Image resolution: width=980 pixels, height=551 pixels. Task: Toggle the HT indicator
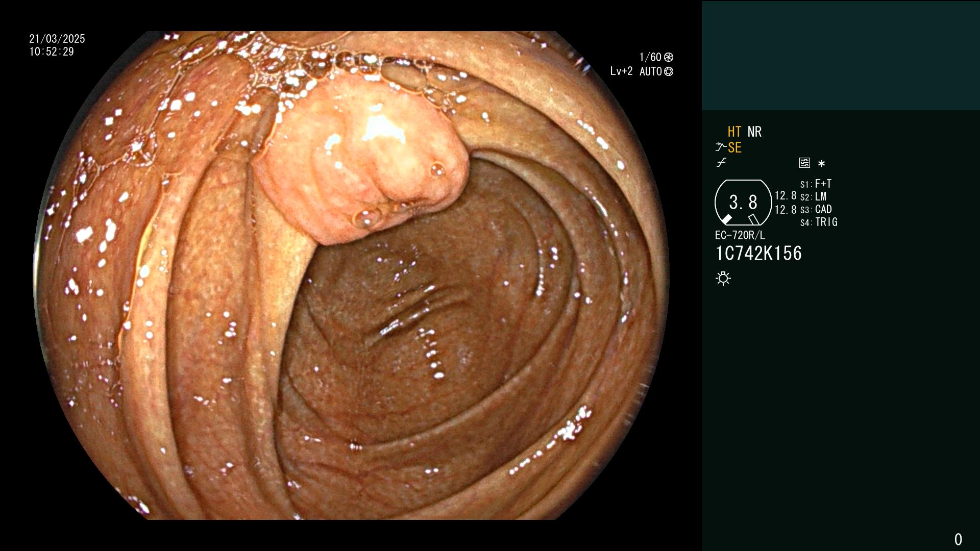pos(734,132)
